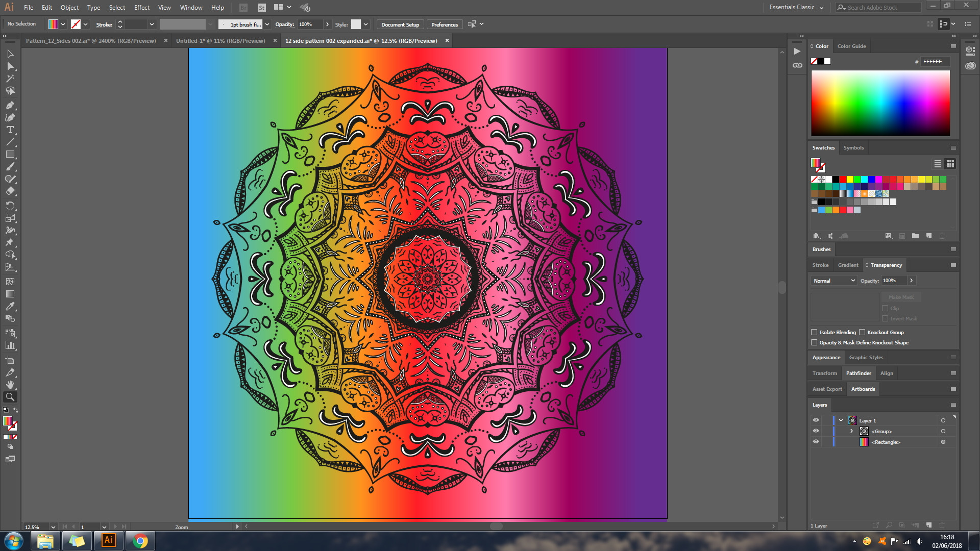Switch to the Symbols tab
980x551 pixels.
[853, 147]
